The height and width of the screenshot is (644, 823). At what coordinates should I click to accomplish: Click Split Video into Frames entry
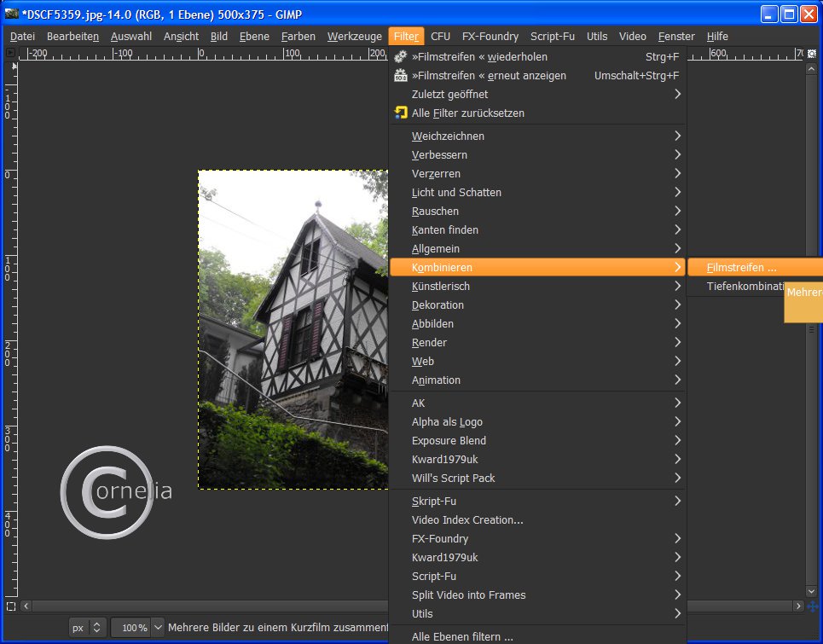coord(468,595)
